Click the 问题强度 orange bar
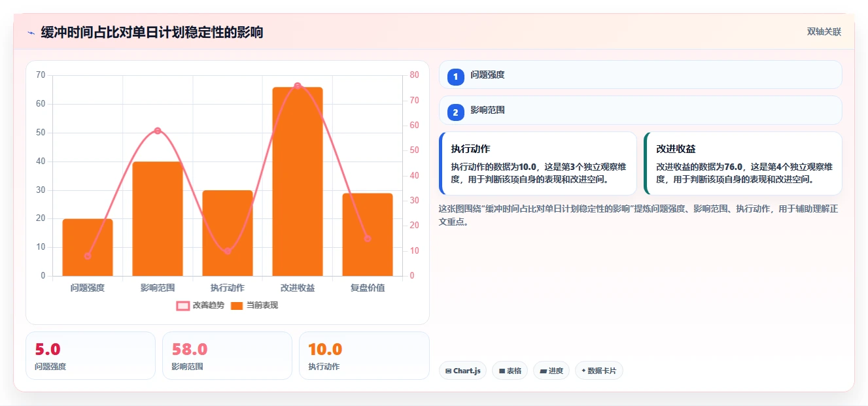 point(88,247)
